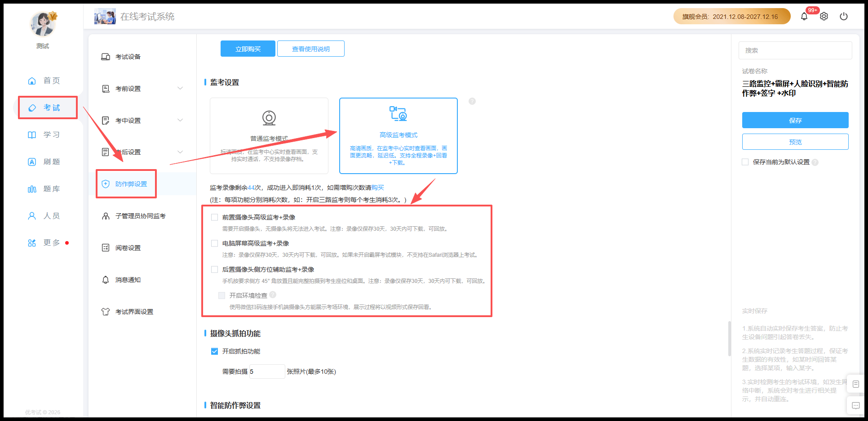
Task: Check 保存当前为默认设置 checkbox
Action: click(745, 162)
